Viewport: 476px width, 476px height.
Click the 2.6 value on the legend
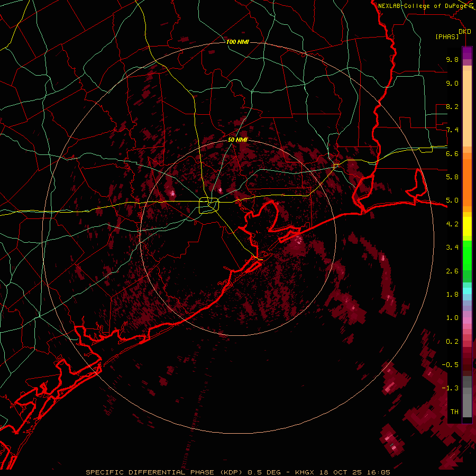[x=452, y=271]
